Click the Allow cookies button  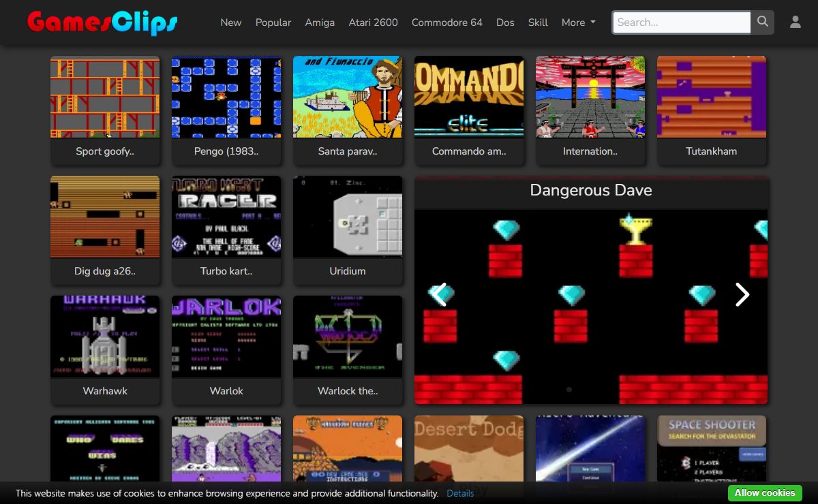click(765, 492)
